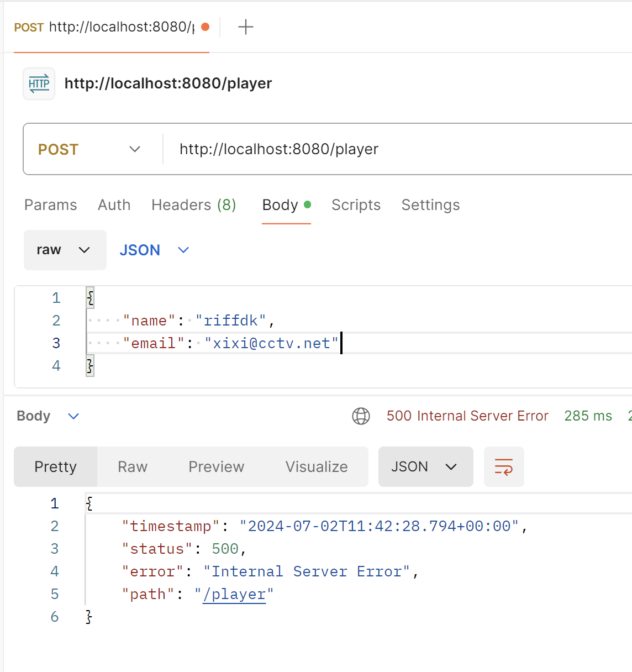Follow the /player path link in response
This screenshot has width=632, height=672.
234,594
